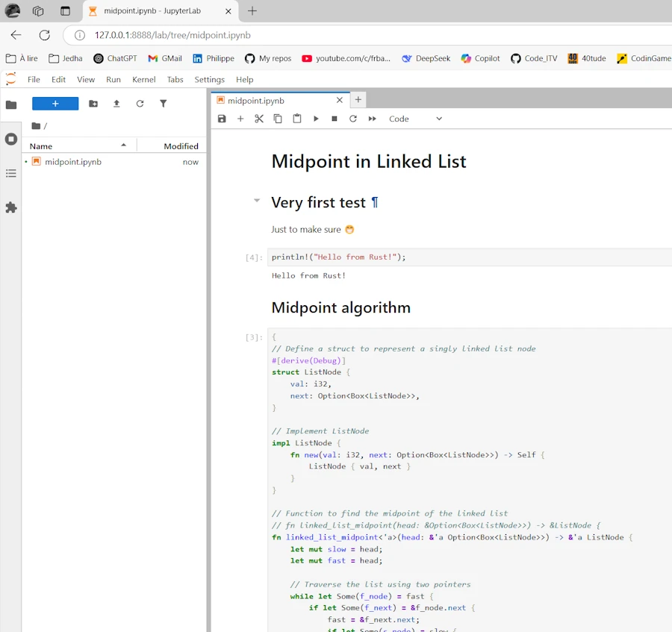Open the File menu
This screenshot has width=672, height=632.
pyautogui.click(x=34, y=80)
